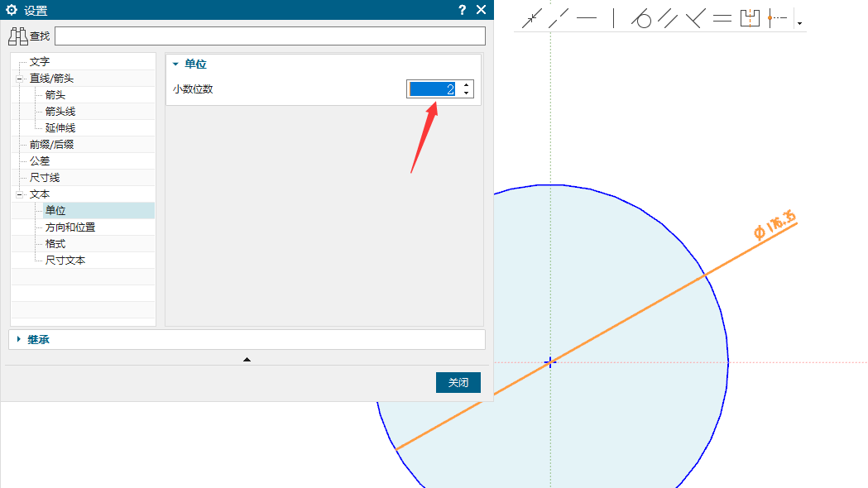This screenshot has height=488, width=868.
Task: Open help with the question mark icon
Action: [x=462, y=10]
